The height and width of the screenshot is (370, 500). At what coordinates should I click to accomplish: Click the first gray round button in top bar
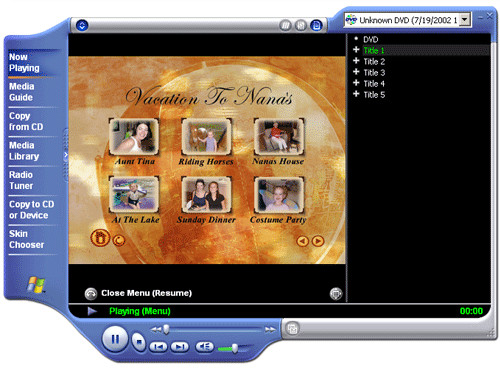click(x=285, y=25)
